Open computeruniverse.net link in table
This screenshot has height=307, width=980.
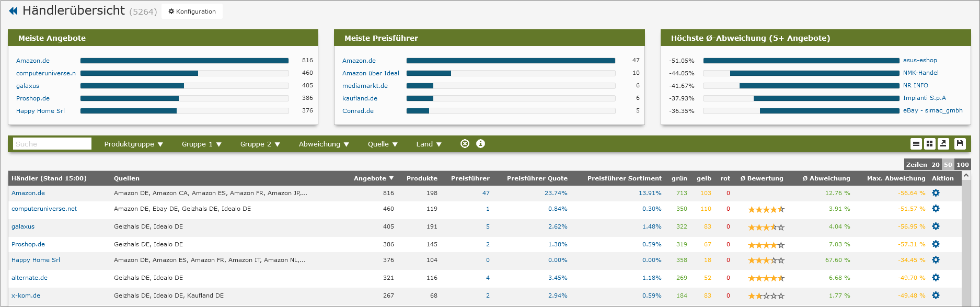[x=44, y=209]
